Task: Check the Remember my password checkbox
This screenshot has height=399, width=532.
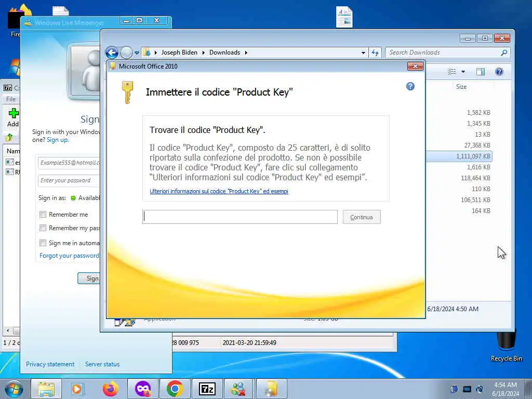Action: click(x=43, y=228)
